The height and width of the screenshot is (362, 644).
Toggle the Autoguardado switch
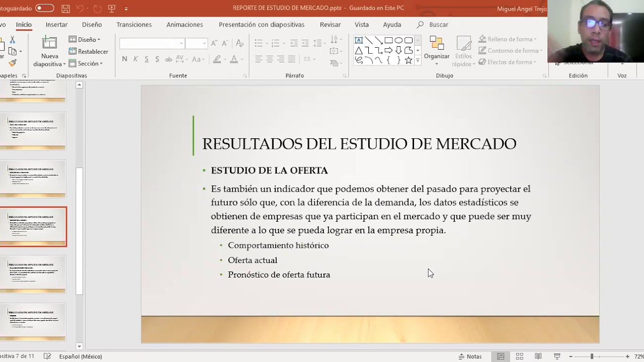45,8
